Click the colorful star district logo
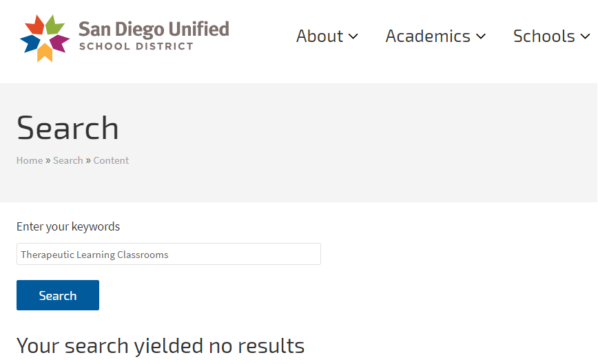Image resolution: width=598 pixels, height=364 pixels. pos(45,39)
